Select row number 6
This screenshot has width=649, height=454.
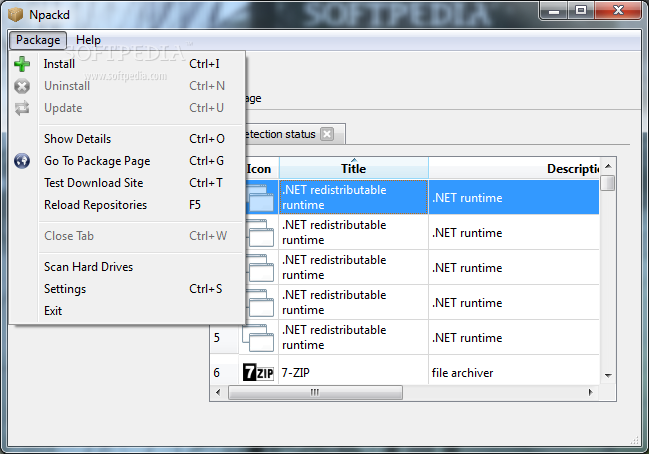[224, 372]
